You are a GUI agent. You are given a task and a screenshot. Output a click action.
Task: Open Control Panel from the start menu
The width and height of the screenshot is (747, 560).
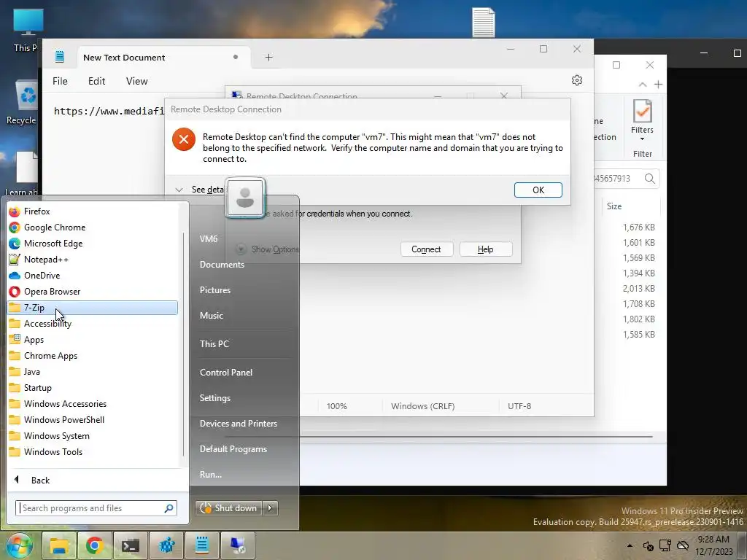click(x=226, y=373)
